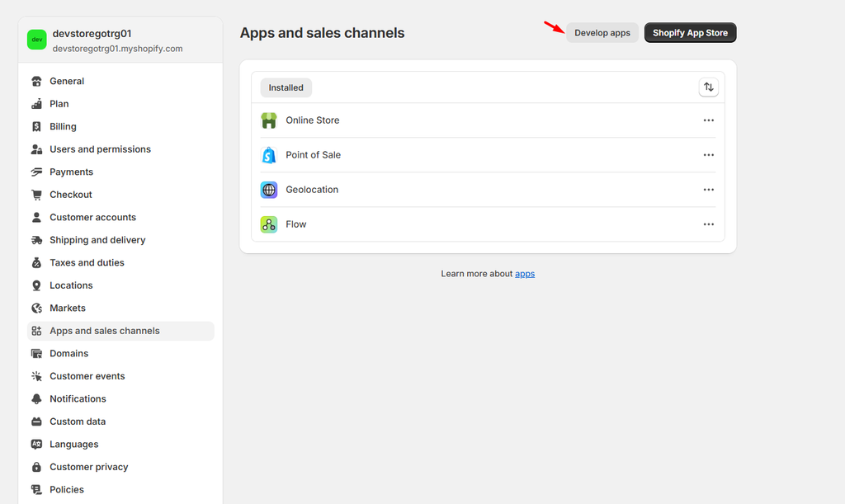Click the sort arrows button
845x504 pixels.
(708, 87)
